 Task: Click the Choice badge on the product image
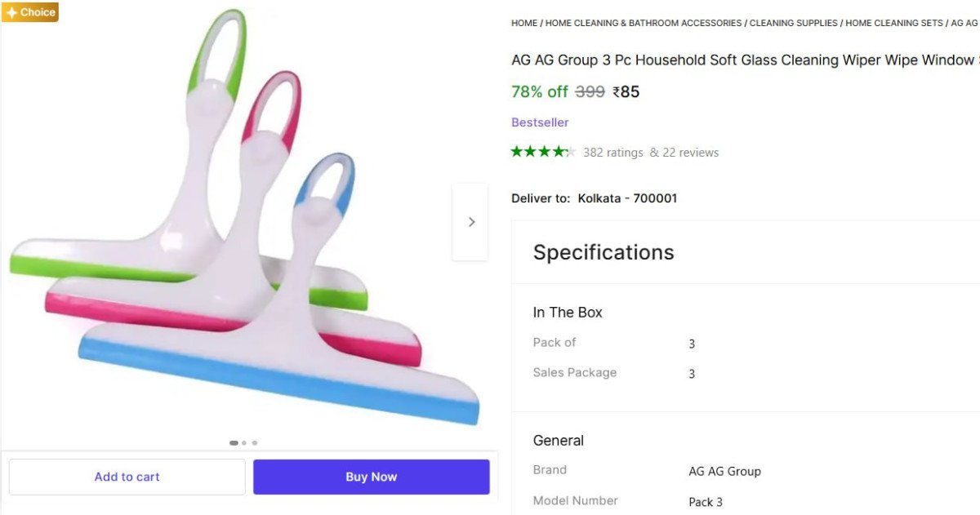click(30, 12)
